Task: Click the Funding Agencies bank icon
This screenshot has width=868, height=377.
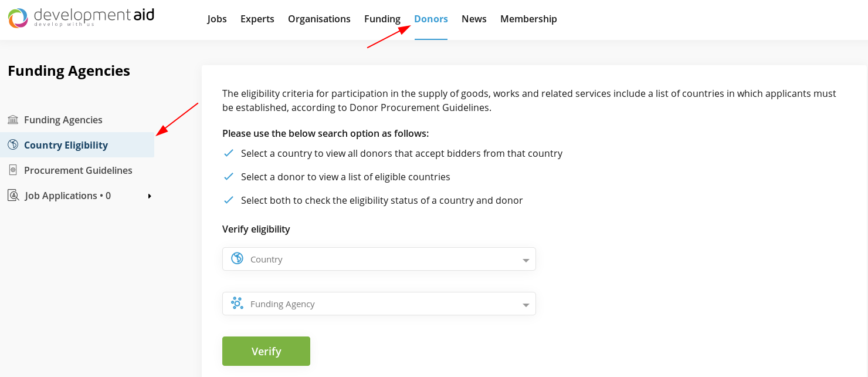Action: [x=13, y=120]
